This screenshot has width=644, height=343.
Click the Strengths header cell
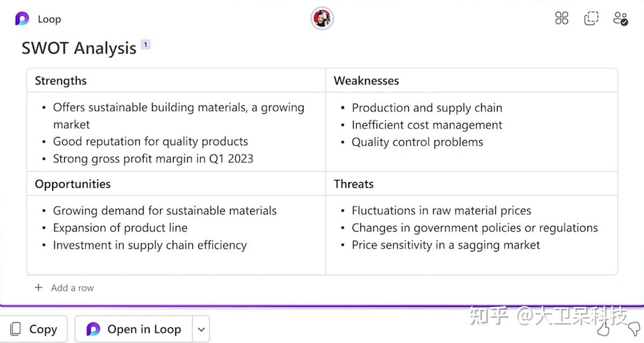(176, 81)
